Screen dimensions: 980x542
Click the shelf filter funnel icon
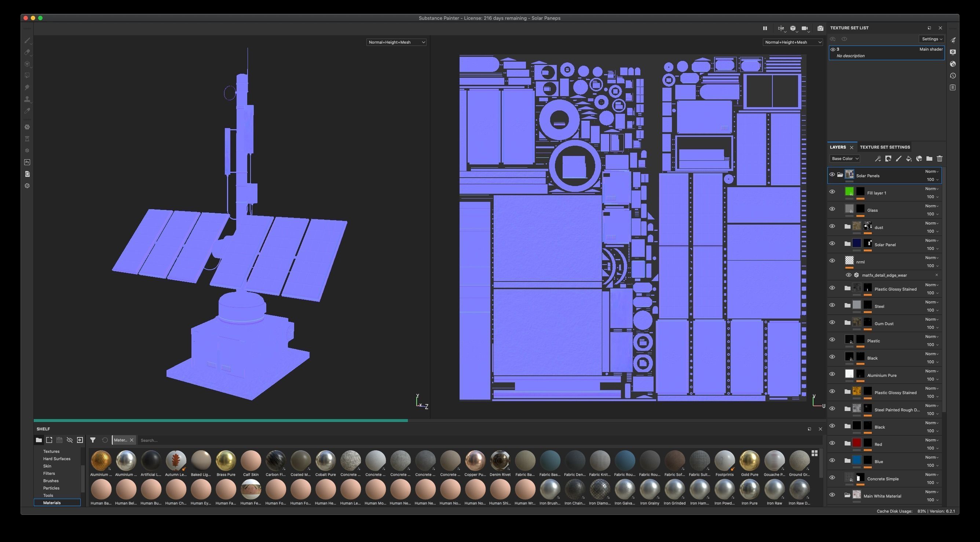92,440
